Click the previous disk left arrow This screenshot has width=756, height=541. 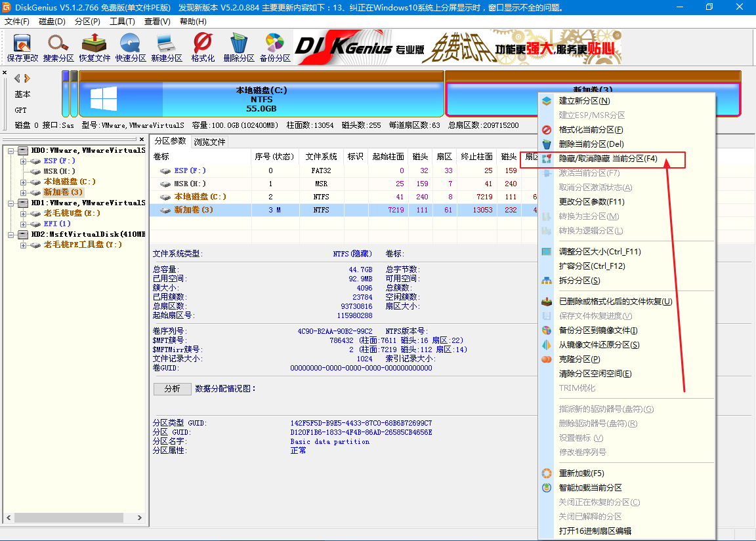(x=17, y=78)
